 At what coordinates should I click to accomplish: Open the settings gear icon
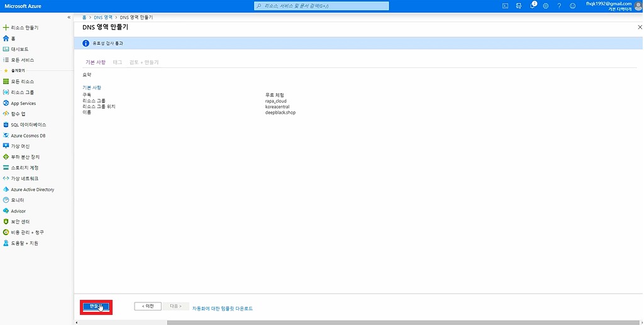[x=546, y=6]
